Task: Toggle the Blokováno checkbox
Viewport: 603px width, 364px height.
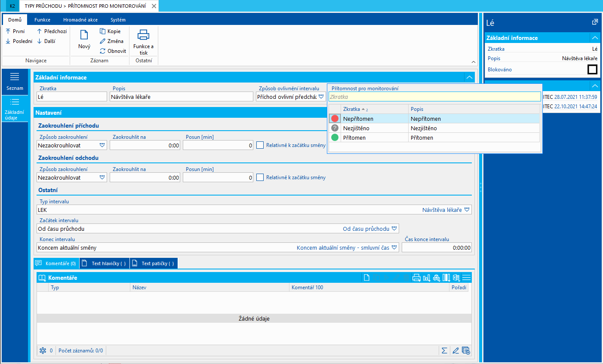Action: pyautogui.click(x=592, y=69)
